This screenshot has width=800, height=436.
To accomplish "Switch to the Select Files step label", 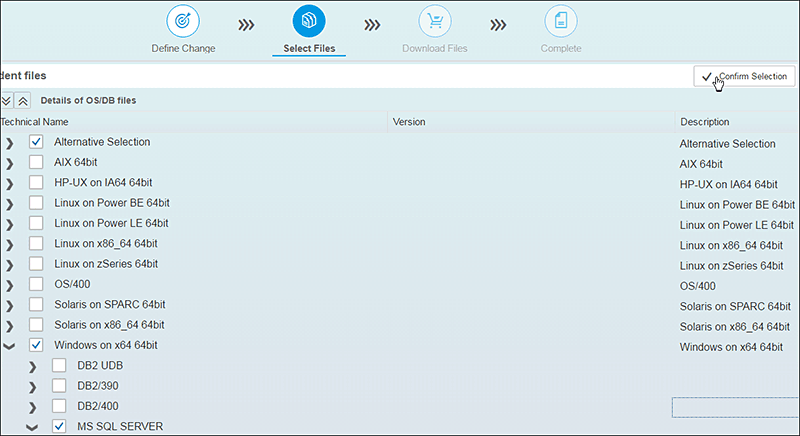I will click(x=308, y=48).
